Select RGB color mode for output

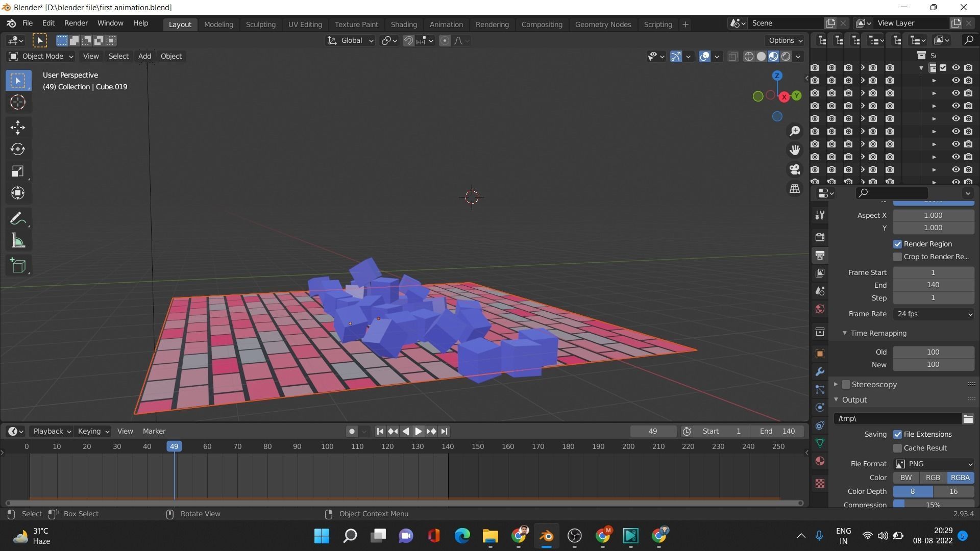pyautogui.click(x=933, y=478)
